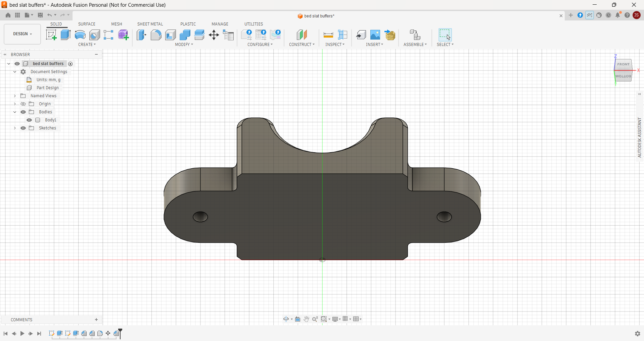644x341 pixels.
Task: Open the ASSEMBLE dropdown menu
Action: pos(415,45)
